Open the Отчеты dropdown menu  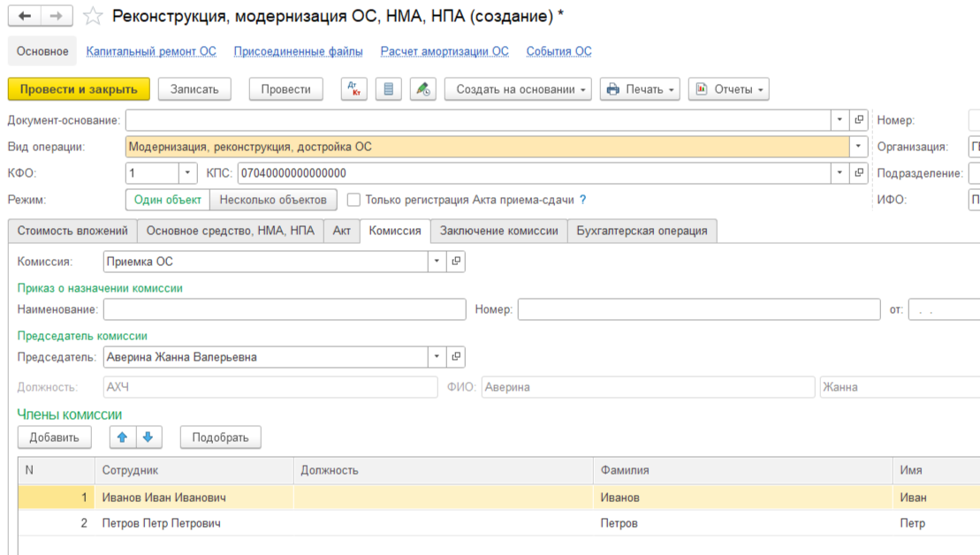tap(729, 89)
